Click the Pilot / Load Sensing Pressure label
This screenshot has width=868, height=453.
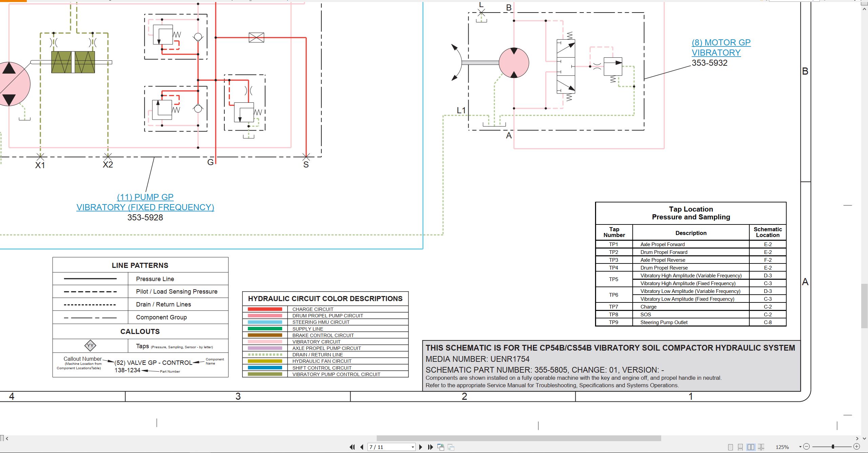tap(177, 291)
